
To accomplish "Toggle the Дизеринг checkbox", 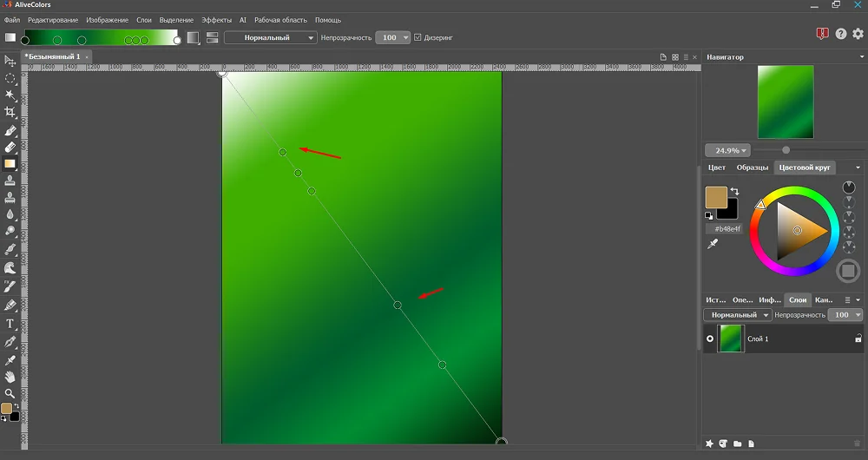I will 418,37.
